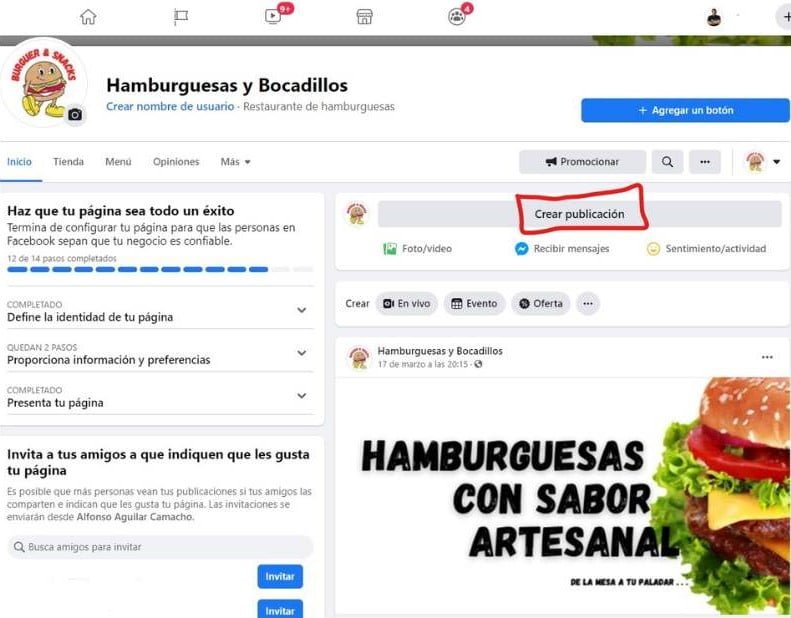Click post author avatar

(x=359, y=357)
